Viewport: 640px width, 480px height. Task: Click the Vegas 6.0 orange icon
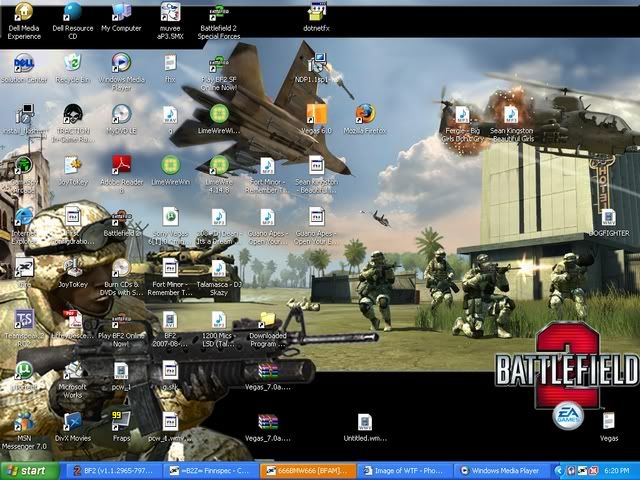[316, 120]
